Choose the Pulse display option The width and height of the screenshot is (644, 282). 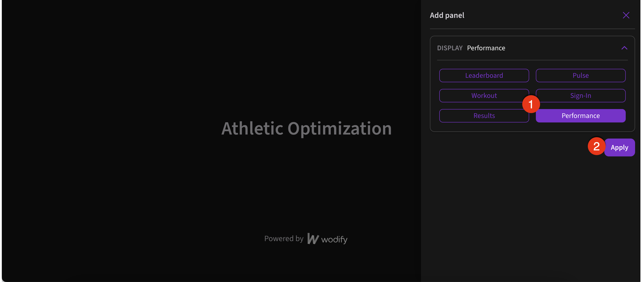coord(580,75)
